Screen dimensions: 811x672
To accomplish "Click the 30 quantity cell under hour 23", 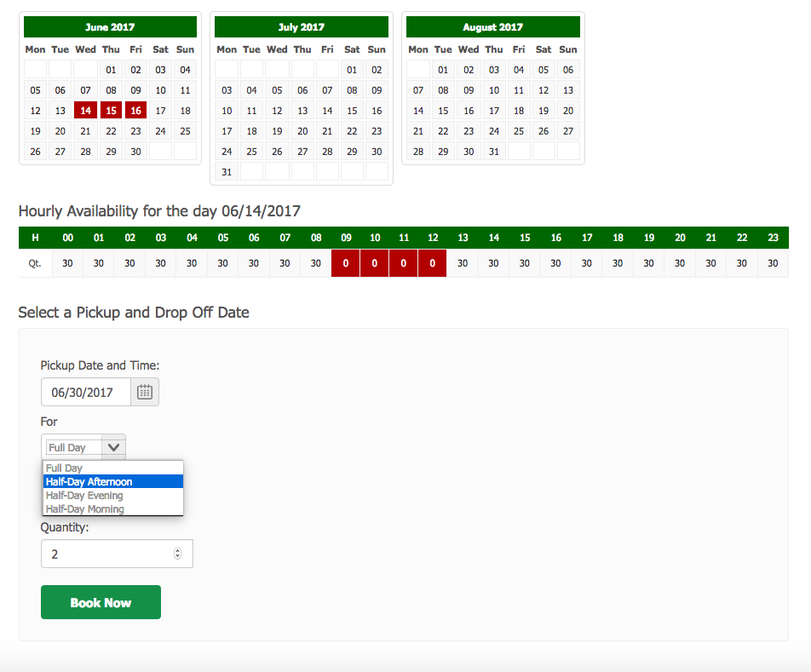I will point(773,263).
